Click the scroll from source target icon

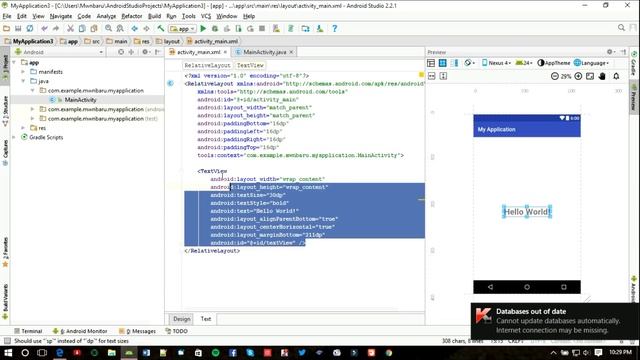[121, 52]
